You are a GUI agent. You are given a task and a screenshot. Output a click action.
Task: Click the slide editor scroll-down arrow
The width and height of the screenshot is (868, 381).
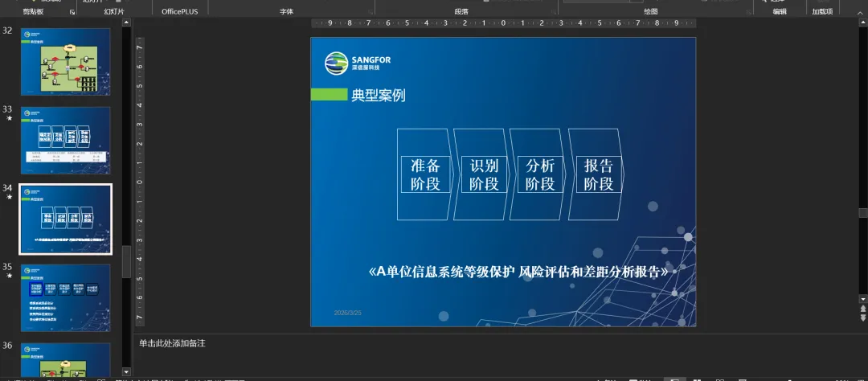863,299
